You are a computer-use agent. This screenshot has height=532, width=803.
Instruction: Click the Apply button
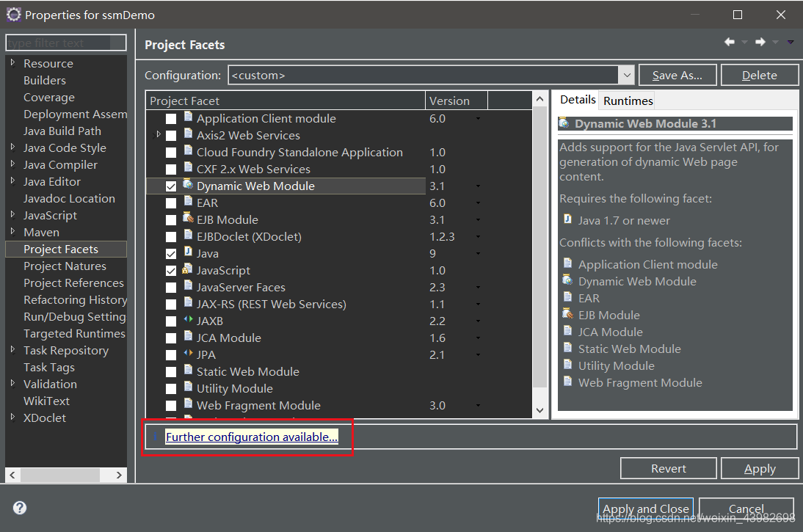pos(760,468)
